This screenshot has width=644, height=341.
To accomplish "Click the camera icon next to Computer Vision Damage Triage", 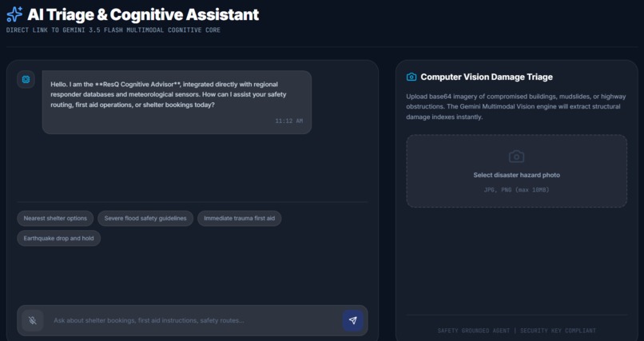I will [x=411, y=77].
